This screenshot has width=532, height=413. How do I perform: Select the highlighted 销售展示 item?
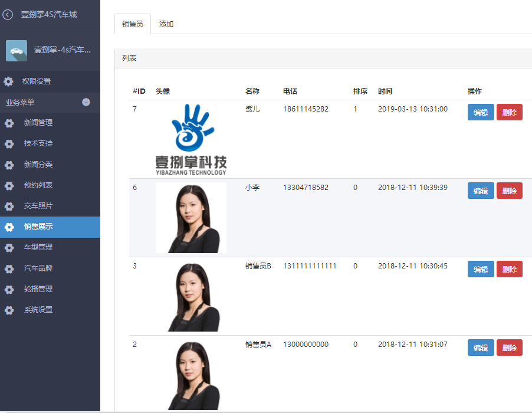50,227
